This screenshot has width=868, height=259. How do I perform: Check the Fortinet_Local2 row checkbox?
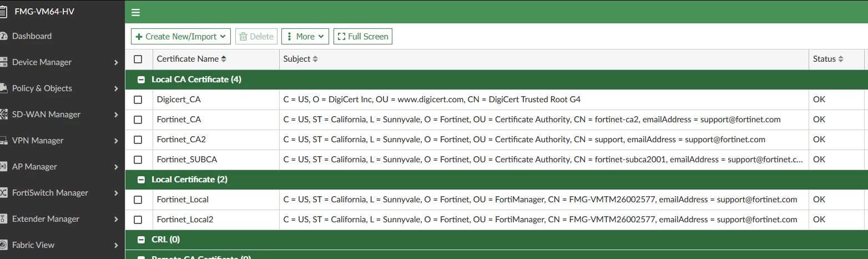click(x=138, y=220)
